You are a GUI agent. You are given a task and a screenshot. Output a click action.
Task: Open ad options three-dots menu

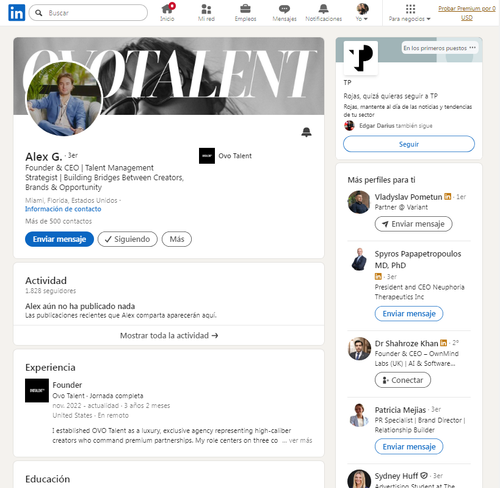pyautogui.click(x=472, y=48)
